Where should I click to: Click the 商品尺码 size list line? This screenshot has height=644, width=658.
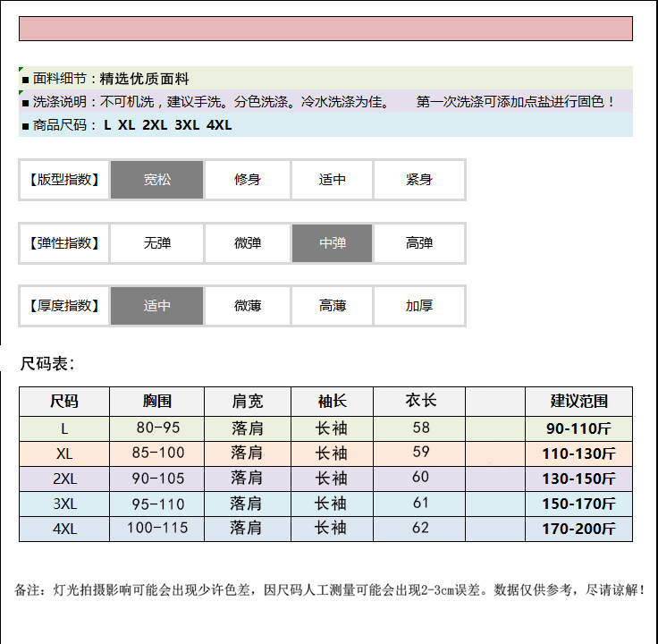coord(325,124)
